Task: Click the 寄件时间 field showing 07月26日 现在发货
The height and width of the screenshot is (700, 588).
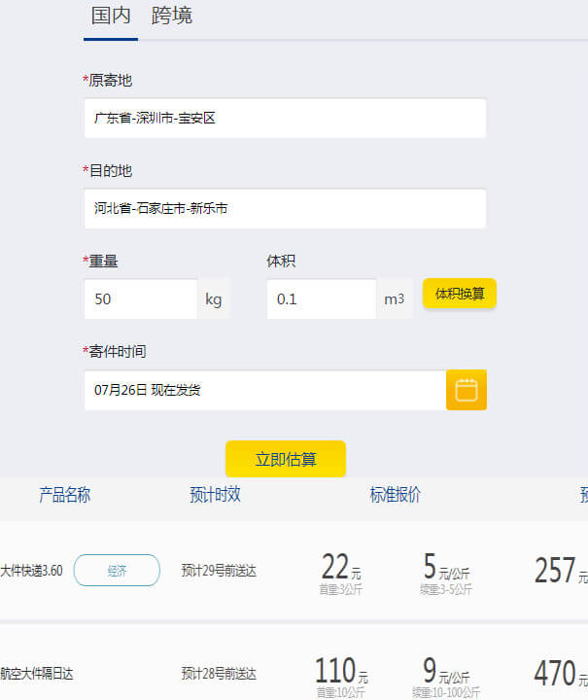Action: click(265, 390)
